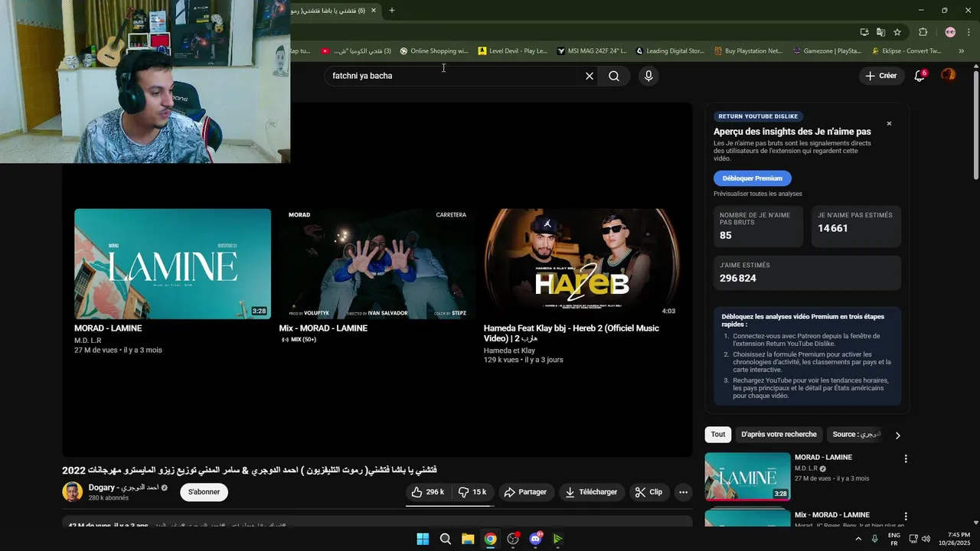Viewport: 980px width, 551px height.
Task: Select the Source chip
Action: tap(857, 435)
